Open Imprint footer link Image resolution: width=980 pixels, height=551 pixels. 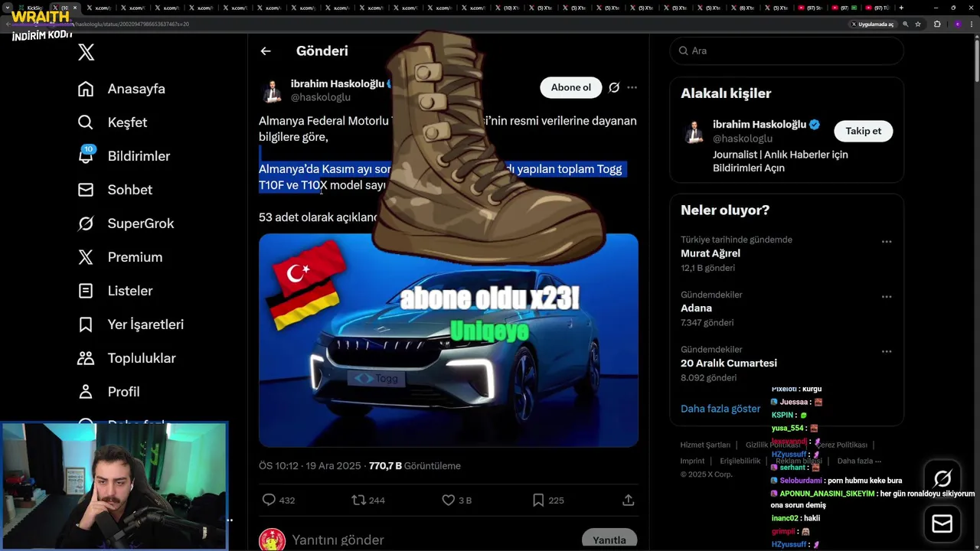pyautogui.click(x=692, y=461)
